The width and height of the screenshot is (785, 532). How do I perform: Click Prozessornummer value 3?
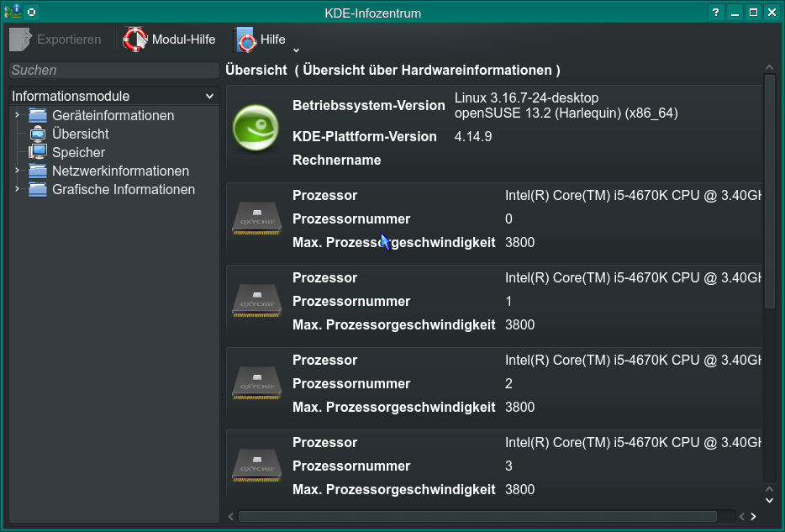[508, 466]
